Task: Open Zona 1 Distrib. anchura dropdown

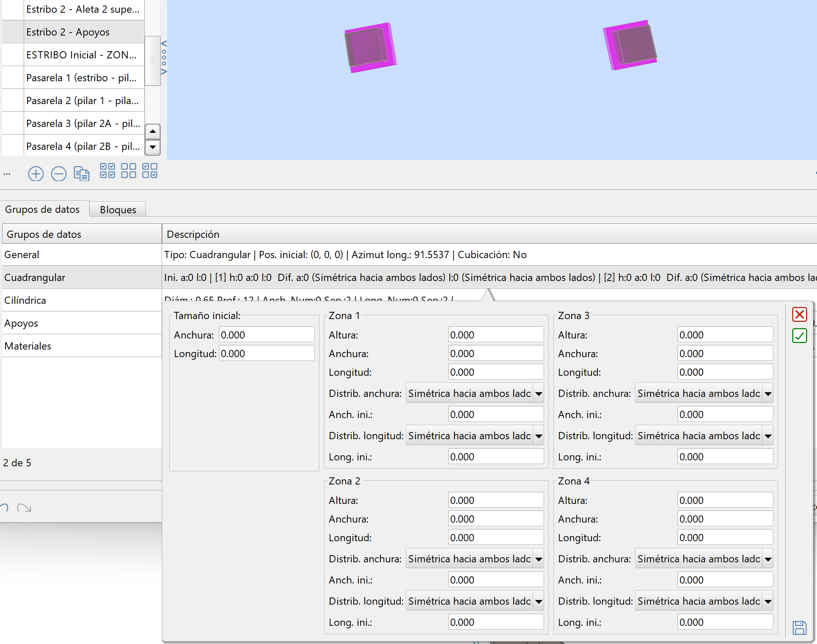Action: (x=539, y=394)
